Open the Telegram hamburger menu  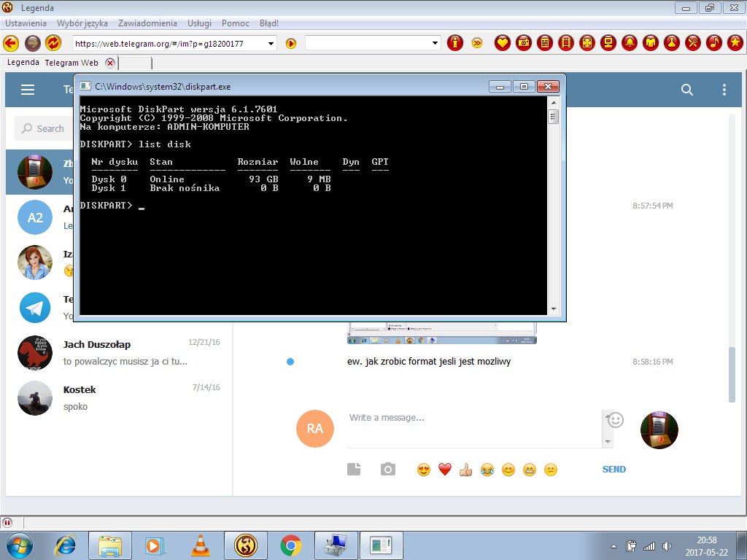[28, 90]
